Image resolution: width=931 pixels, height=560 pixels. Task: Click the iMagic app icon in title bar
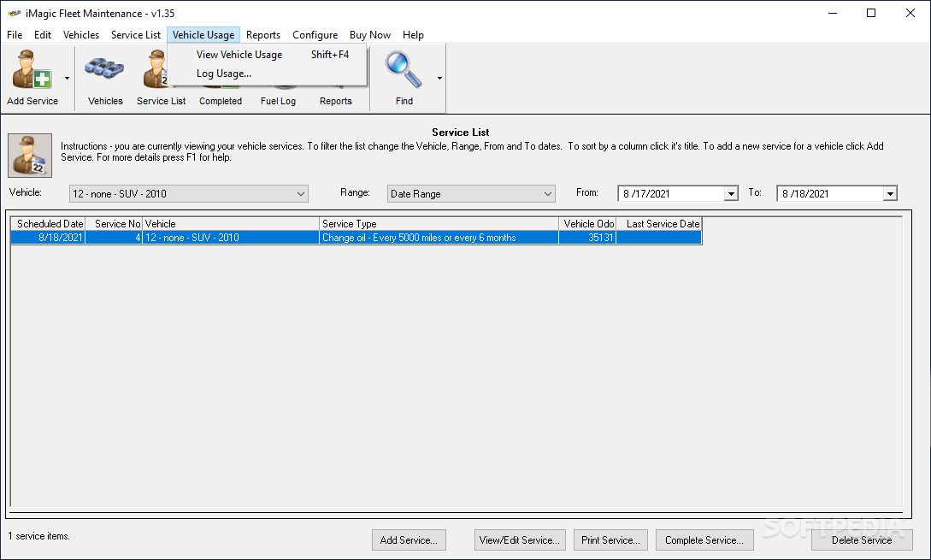[15, 13]
